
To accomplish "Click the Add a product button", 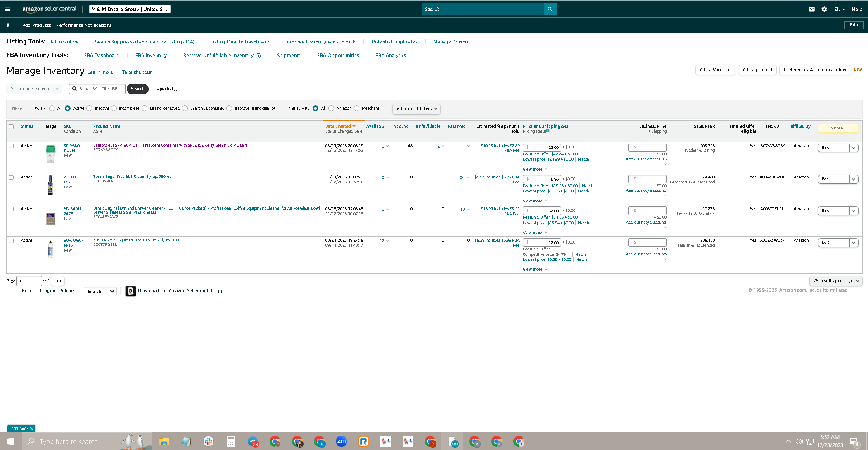I will (x=758, y=70).
